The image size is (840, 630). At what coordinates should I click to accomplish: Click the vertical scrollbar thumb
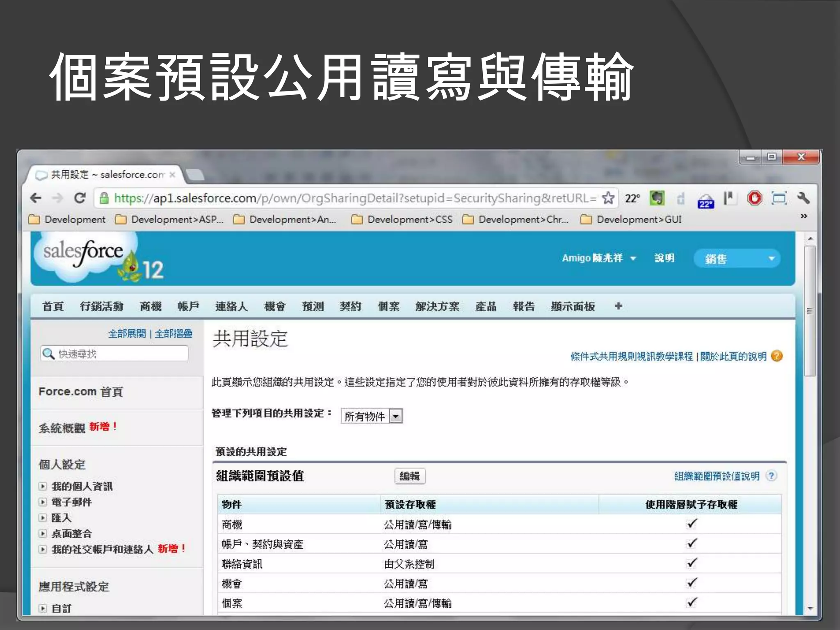[x=810, y=311]
